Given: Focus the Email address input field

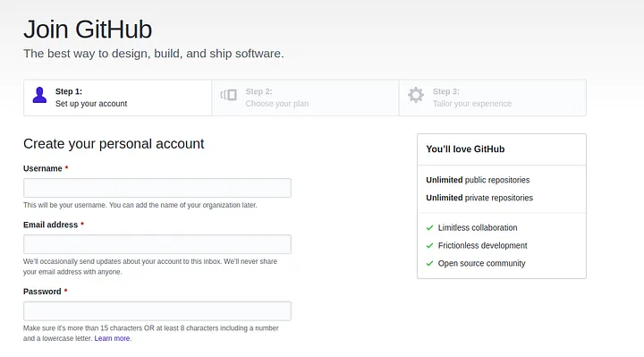Looking at the screenshot, I should click(157, 244).
